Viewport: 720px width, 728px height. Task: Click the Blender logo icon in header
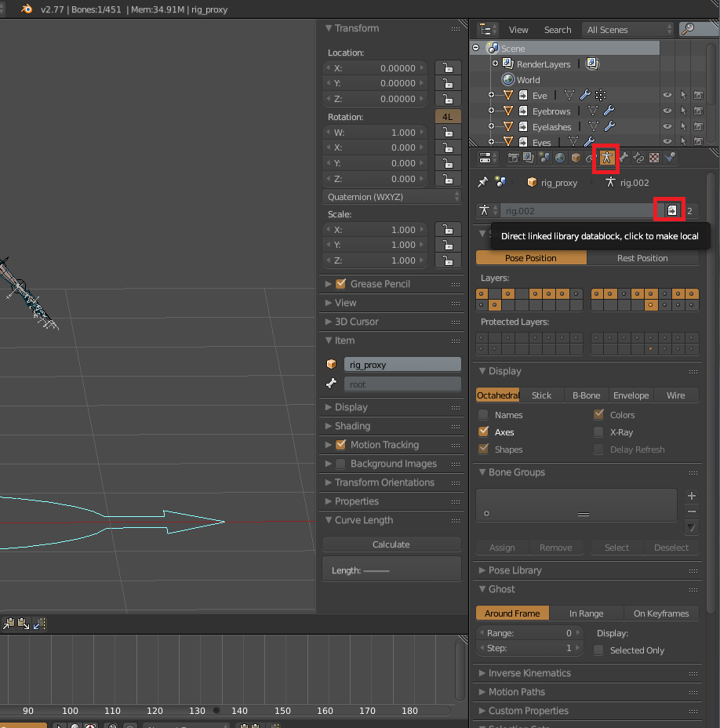click(x=27, y=9)
